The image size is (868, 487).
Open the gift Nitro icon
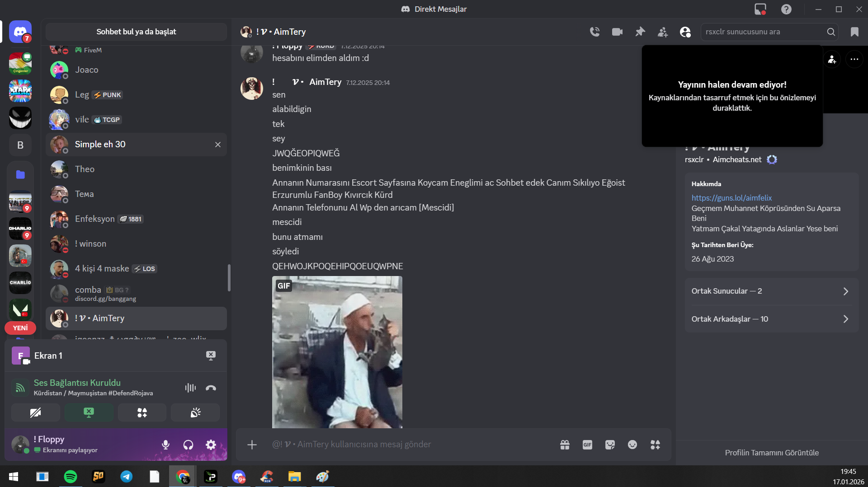pyautogui.click(x=565, y=445)
